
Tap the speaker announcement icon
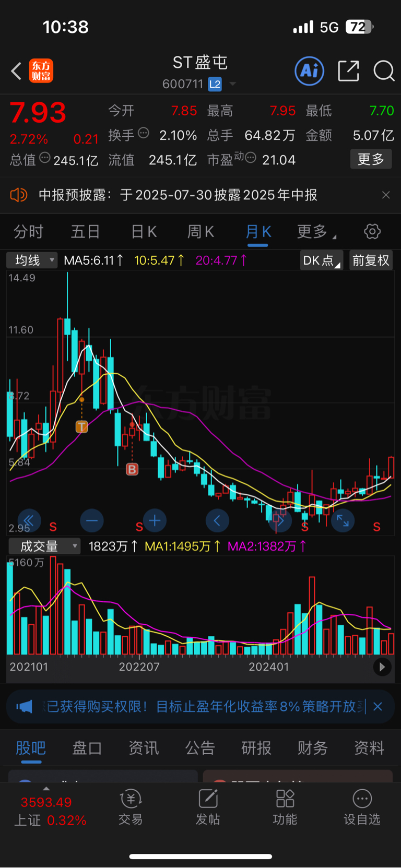click(x=18, y=195)
